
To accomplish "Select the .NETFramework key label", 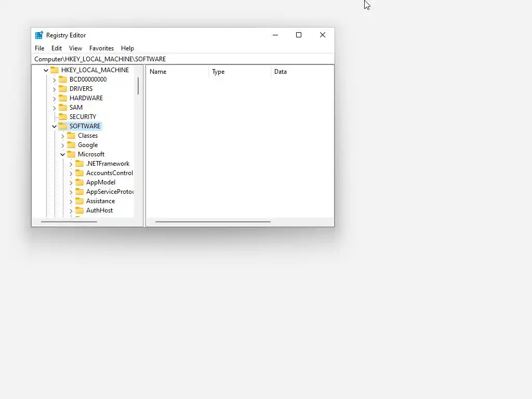I will [108, 164].
